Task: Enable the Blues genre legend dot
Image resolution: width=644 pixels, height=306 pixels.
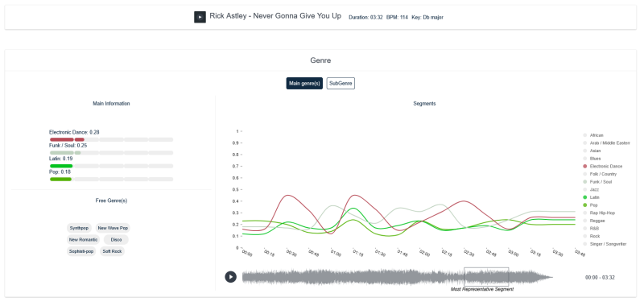Action: [584, 159]
